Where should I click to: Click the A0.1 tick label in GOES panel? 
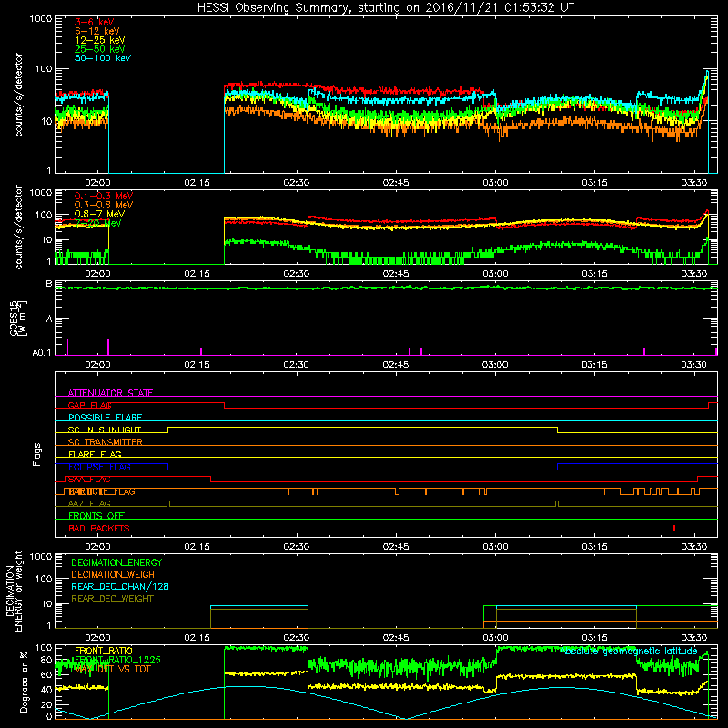click(42, 352)
